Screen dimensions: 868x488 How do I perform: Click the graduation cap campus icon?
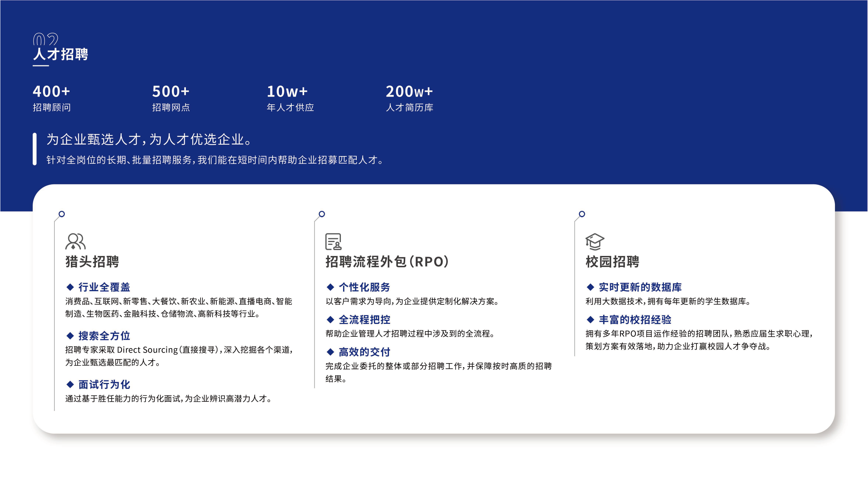pyautogui.click(x=594, y=241)
